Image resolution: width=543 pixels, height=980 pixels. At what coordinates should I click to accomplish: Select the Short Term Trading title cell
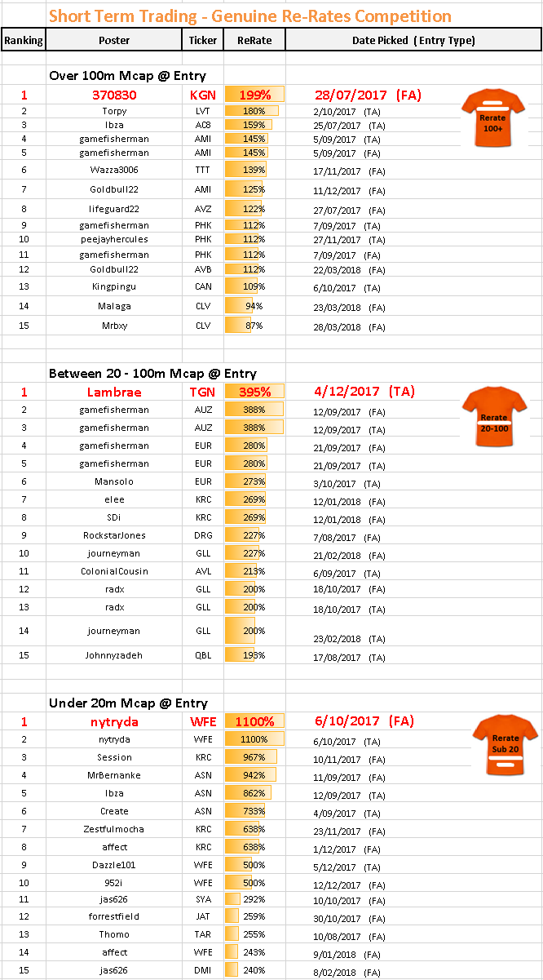(x=249, y=16)
